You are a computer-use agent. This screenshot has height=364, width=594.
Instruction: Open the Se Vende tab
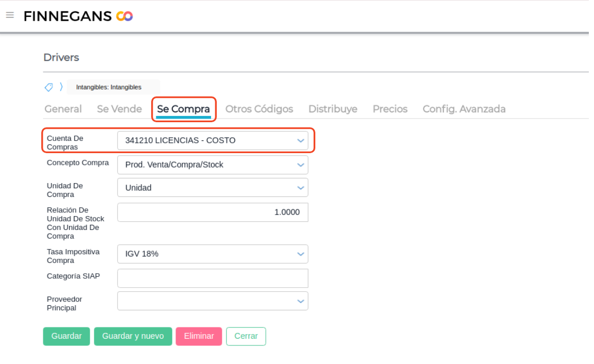click(x=119, y=109)
